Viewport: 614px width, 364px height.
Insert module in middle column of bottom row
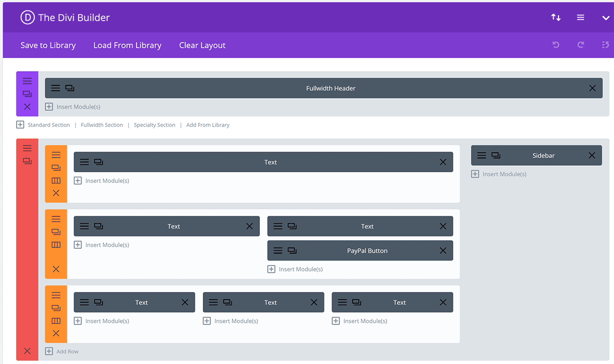[x=230, y=321]
